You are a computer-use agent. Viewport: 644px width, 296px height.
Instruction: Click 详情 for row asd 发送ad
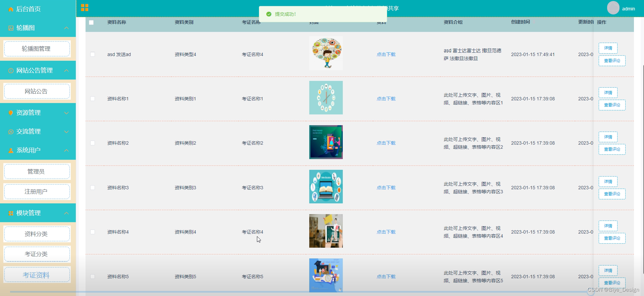point(608,48)
